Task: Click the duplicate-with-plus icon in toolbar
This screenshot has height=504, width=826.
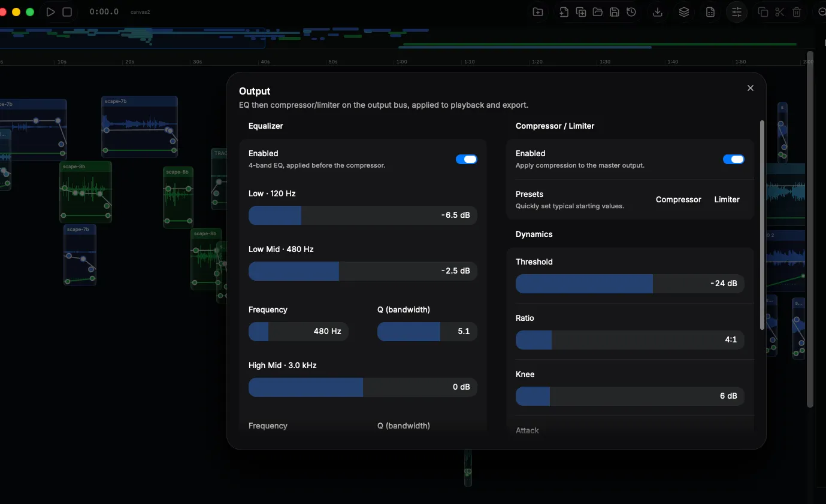Action: 581,12
